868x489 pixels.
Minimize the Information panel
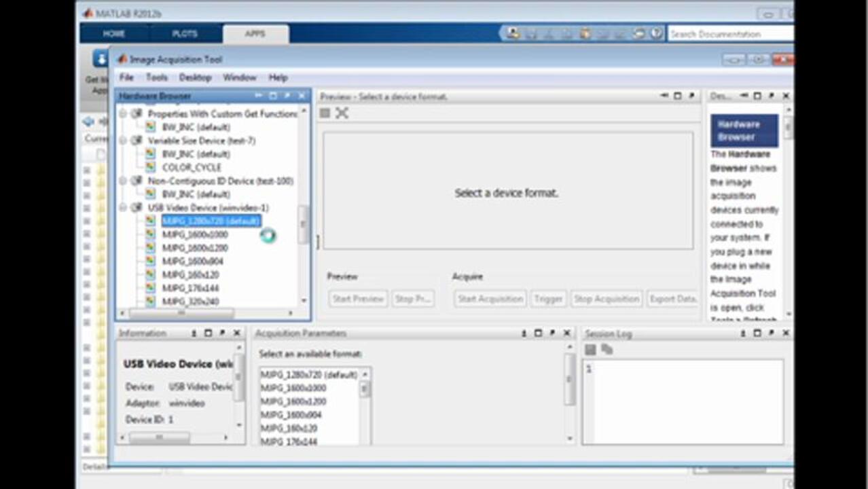pyautogui.click(x=194, y=333)
